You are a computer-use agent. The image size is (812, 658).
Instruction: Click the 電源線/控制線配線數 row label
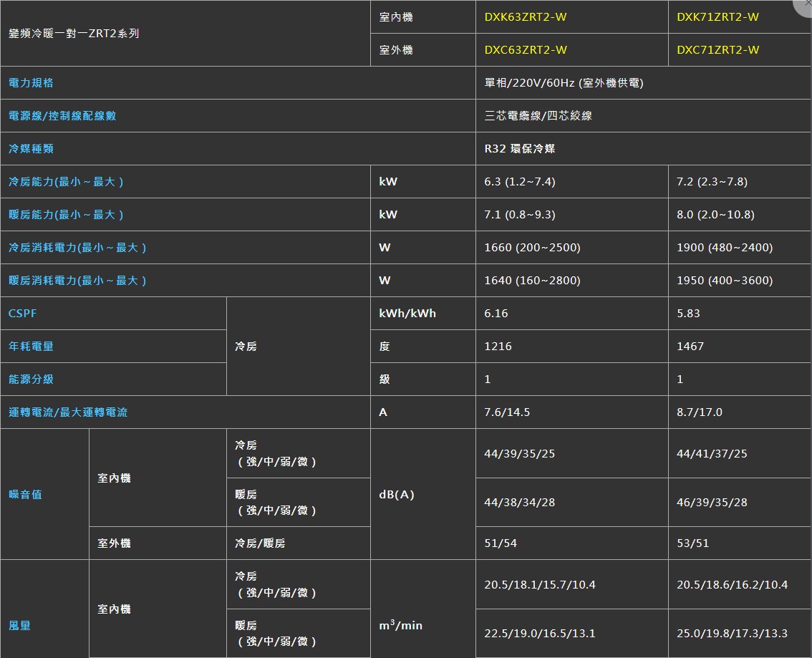click(62, 116)
